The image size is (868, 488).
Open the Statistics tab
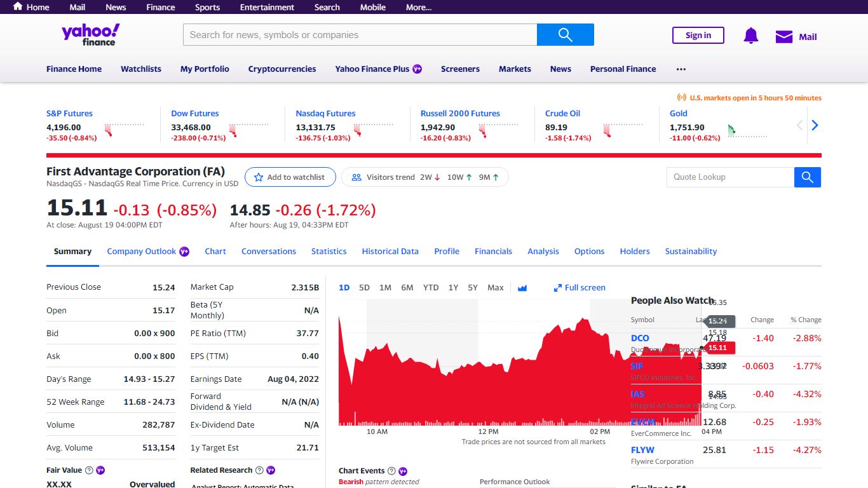(329, 252)
